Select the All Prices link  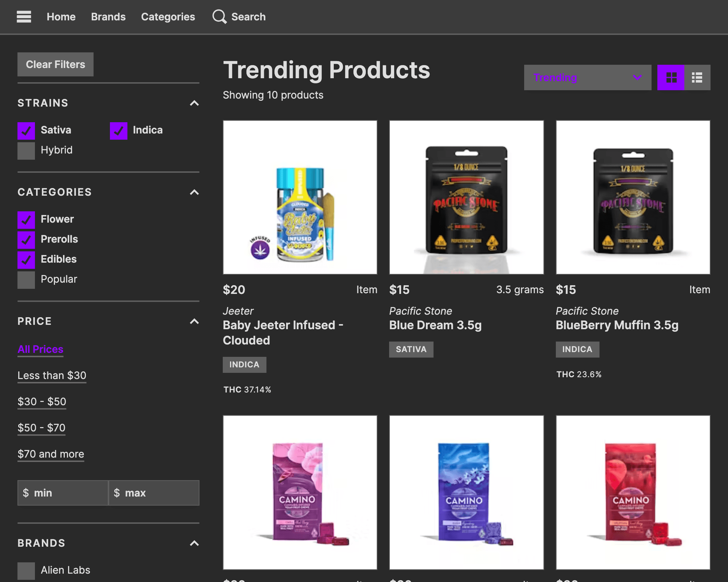[40, 349]
